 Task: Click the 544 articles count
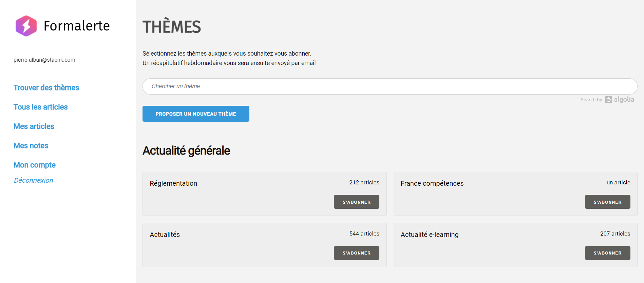364,234
